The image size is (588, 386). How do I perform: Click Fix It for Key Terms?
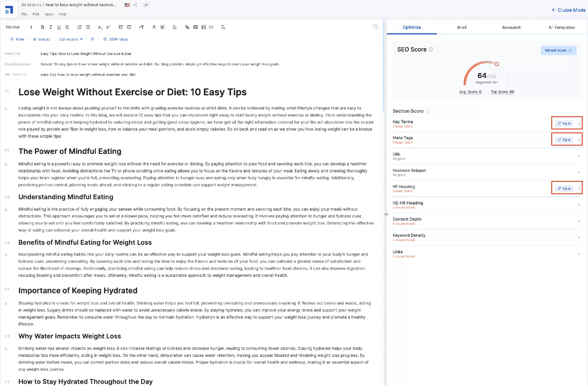(x=564, y=124)
